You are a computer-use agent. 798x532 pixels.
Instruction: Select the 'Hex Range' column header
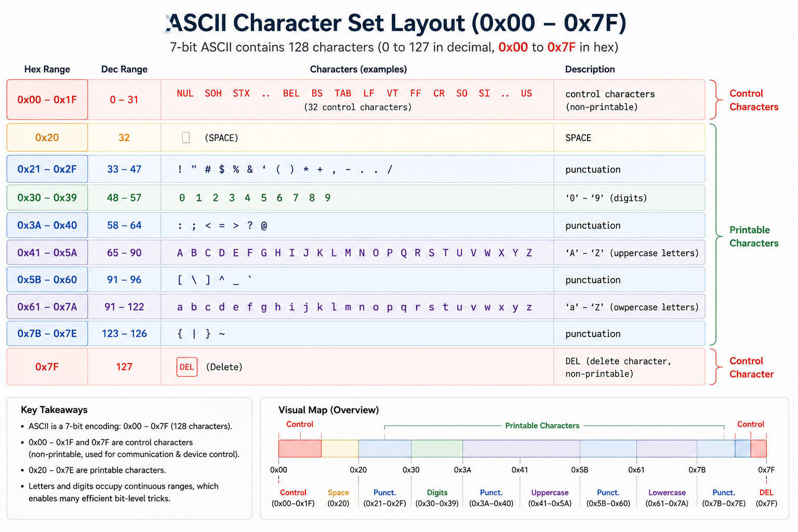tap(47, 69)
